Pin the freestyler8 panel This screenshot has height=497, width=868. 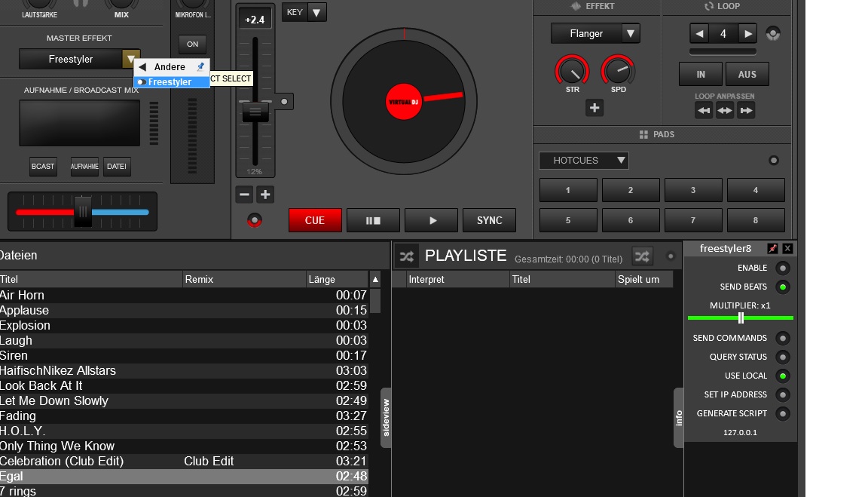coord(772,248)
